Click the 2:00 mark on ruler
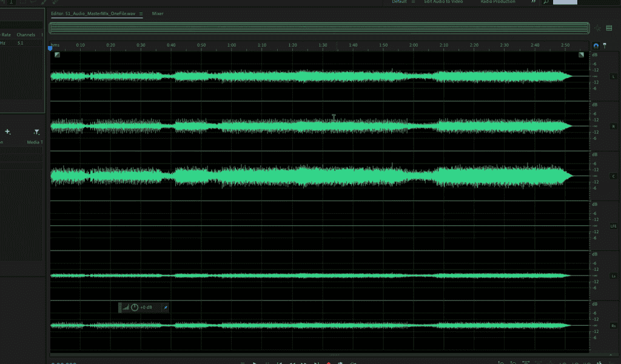 tap(414, 45)
